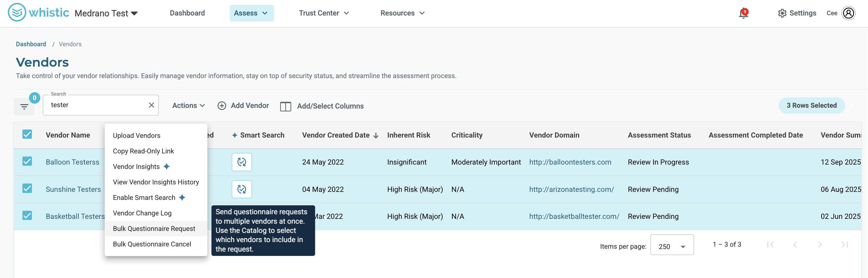Open Settings with the gear icon
Image resolution: width=868 pixels, height=278 pixels.
point(782,13)
